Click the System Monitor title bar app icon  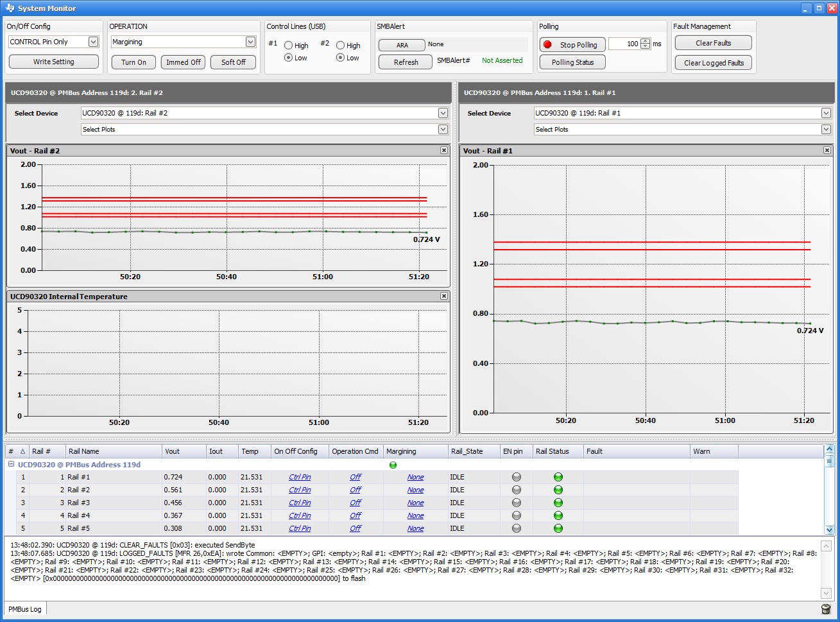[9, 8]
